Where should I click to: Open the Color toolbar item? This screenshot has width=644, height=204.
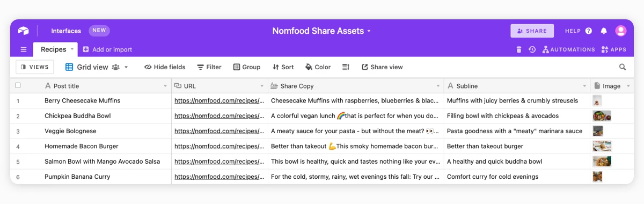tap(318, 67)
